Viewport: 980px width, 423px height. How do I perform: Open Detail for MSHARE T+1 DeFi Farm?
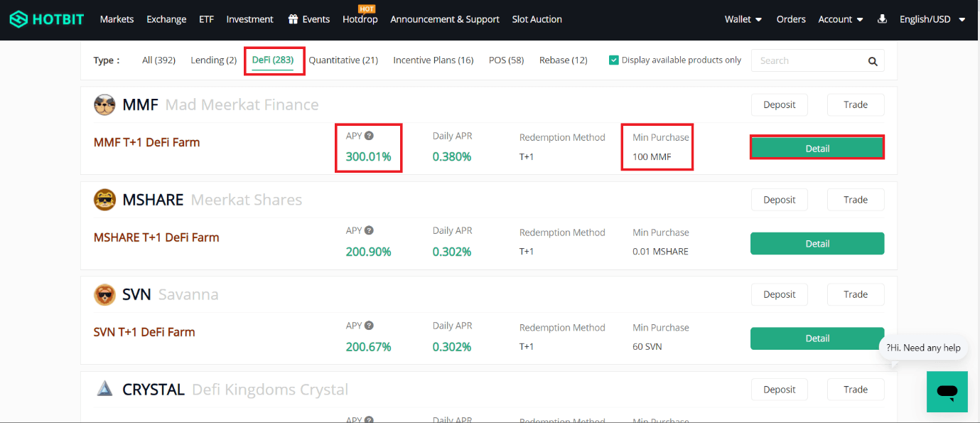point(817,243)
